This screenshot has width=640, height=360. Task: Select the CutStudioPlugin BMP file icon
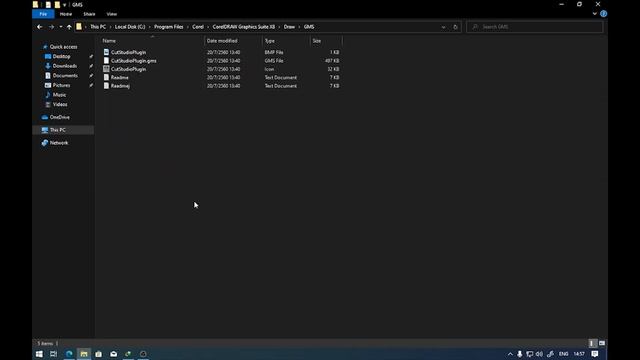(x=106, y=52)
